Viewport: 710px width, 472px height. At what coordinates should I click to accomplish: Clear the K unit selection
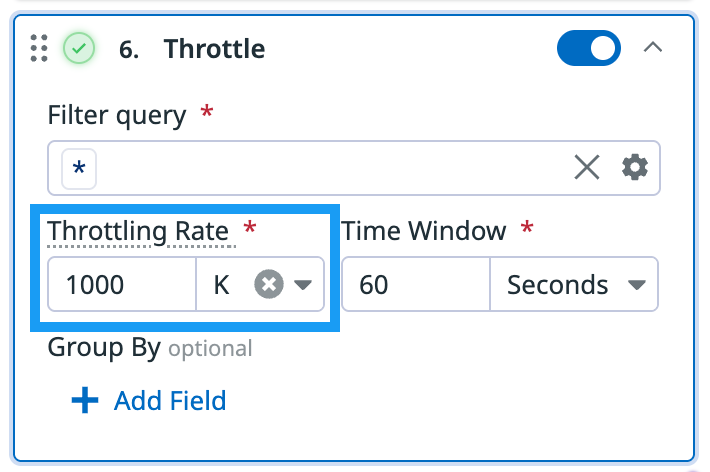267,285
